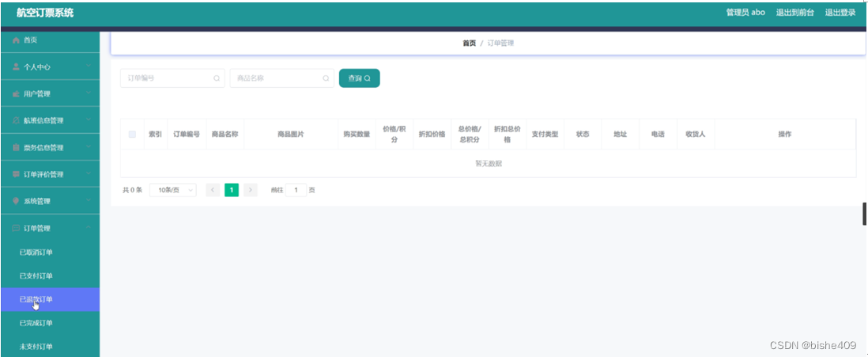This screenshot has width=868, height=357.
Task: Click the 票务信息管理 sidebar icon
Action: 16,148
